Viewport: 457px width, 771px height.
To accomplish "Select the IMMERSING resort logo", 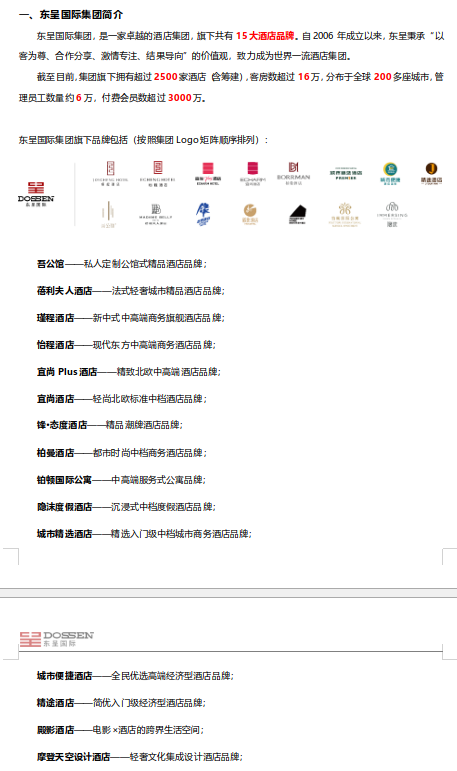I will point(392,214).
